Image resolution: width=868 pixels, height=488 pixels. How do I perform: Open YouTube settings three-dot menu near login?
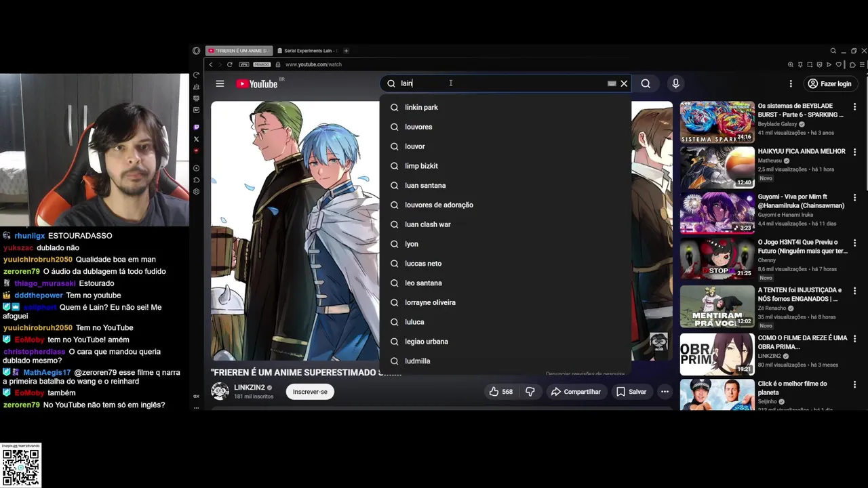click(x=791, y=83)
